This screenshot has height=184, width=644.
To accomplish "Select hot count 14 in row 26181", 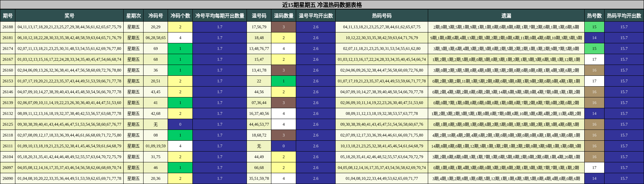I will (594, 38).
